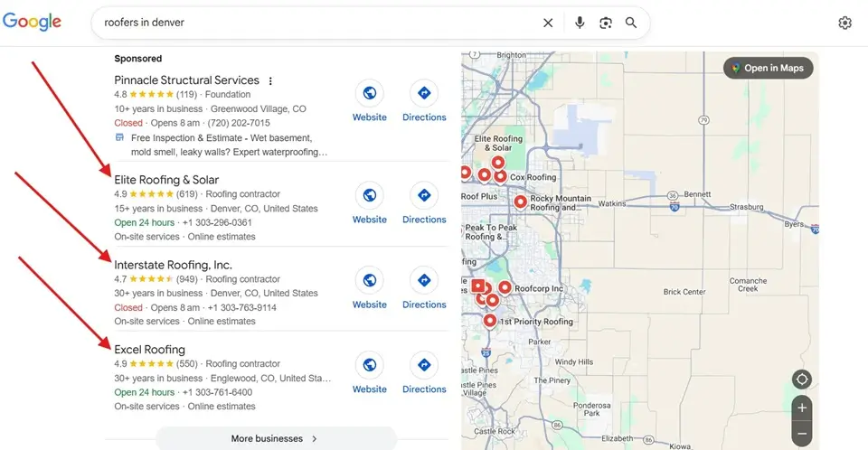Click the Roofcorp Inc map pin
This screenshot has width=868, height=450.
coord(505,287)
